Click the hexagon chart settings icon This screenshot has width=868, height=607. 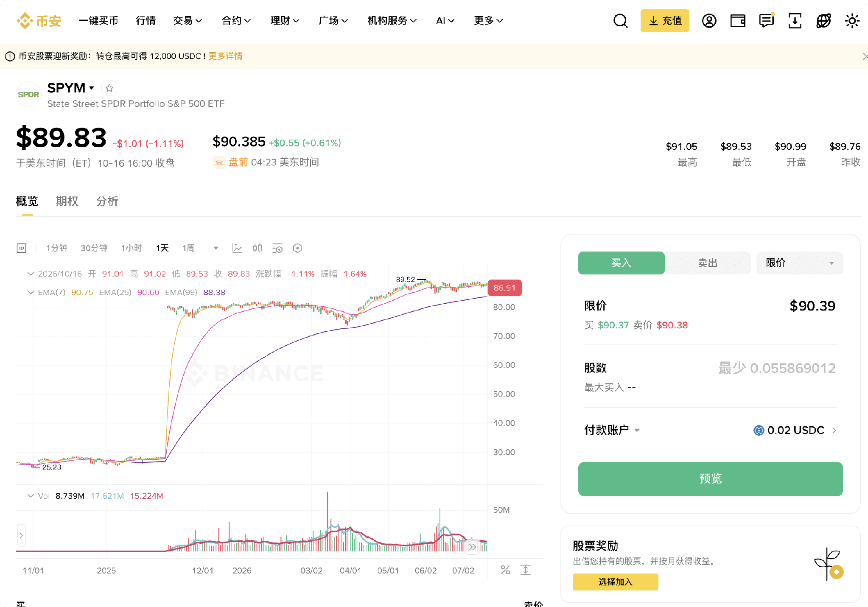click(297, 248)
